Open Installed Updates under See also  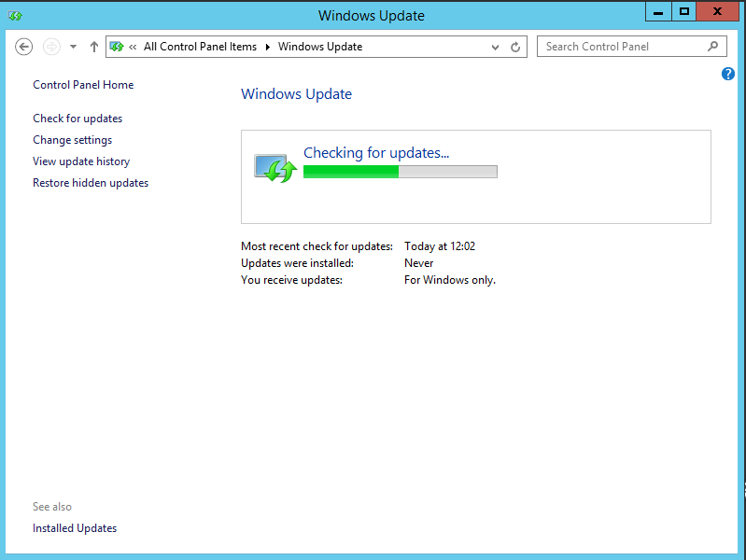point(75,528)
